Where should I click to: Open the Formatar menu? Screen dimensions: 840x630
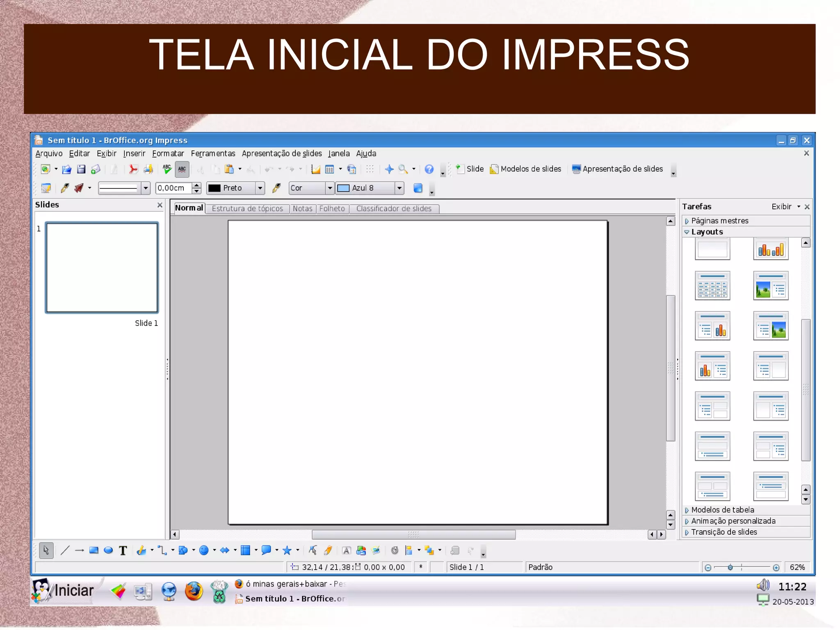pos(168,153)
